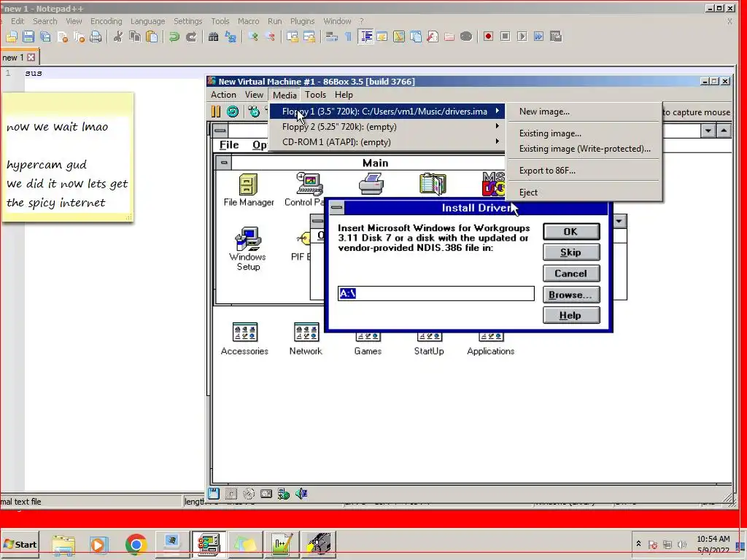Choose 'Export to 86F...' option
Image resolution: width=747 pixels, height=560 pixels.
pos(584,171)
